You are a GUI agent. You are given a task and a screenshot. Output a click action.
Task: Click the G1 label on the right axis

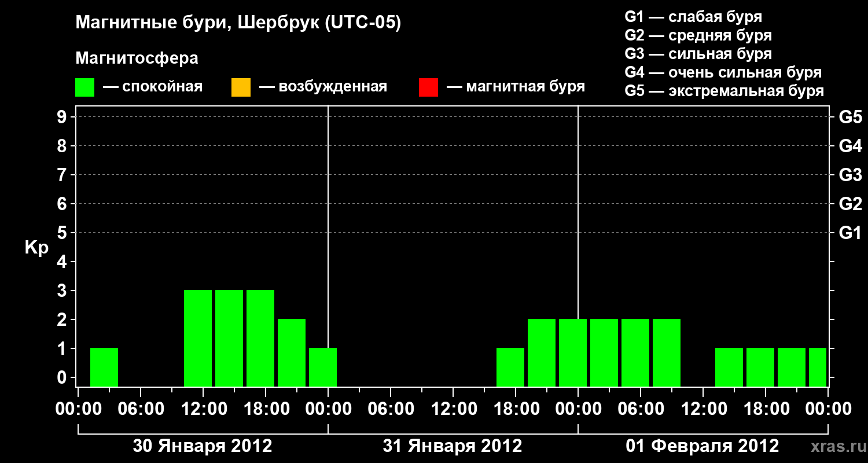pos(851,233)
